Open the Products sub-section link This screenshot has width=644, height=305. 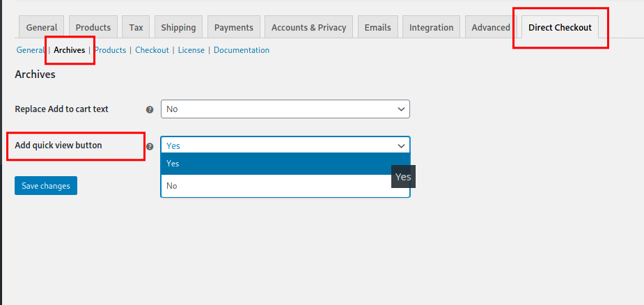(111, 50)
